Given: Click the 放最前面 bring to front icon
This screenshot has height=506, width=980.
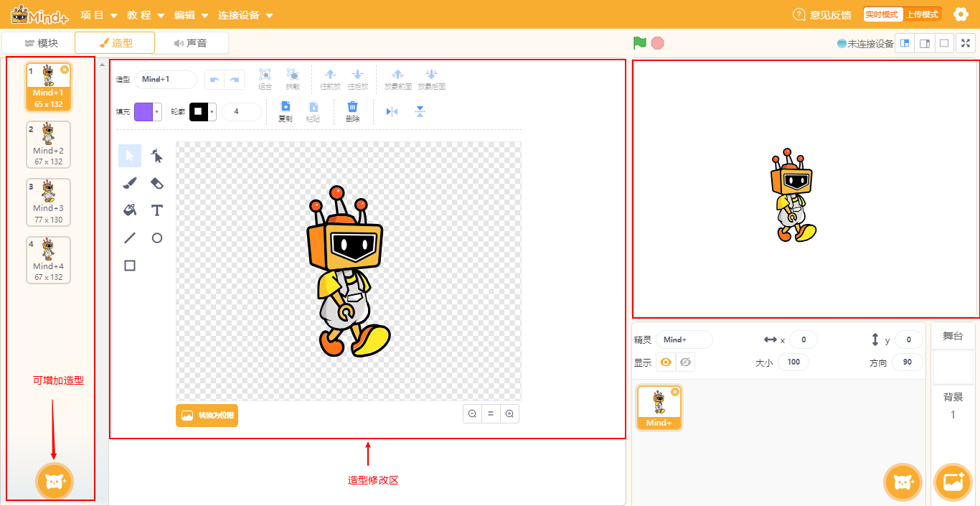Looking at the screenshot, I should [x=398, y=75].
